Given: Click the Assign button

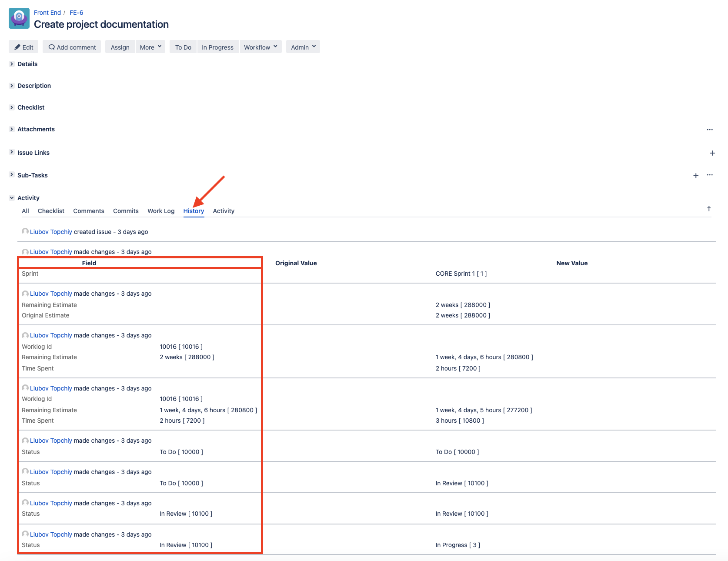Looking at the screenshot, I should pos(120,47).
